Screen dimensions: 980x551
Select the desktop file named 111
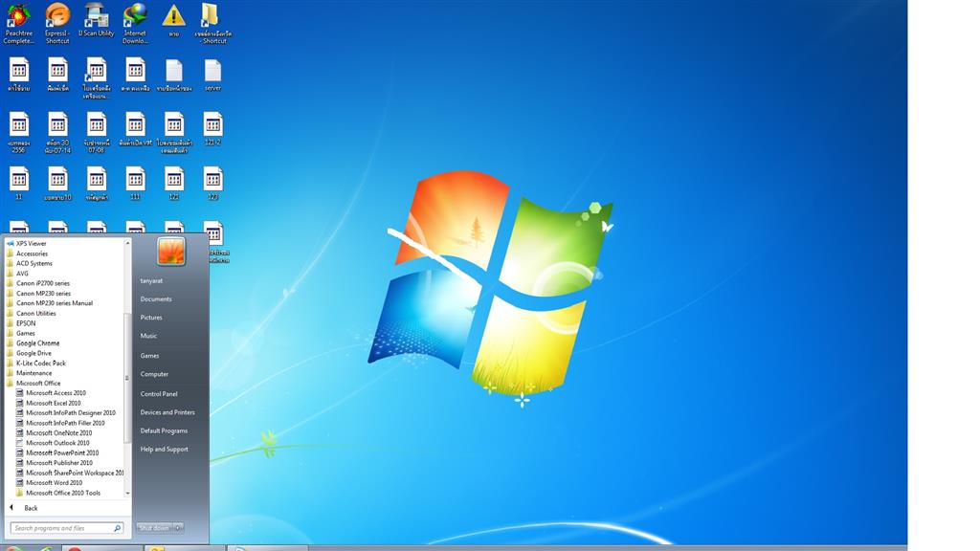pyautogui.click(x=135, y=184)
